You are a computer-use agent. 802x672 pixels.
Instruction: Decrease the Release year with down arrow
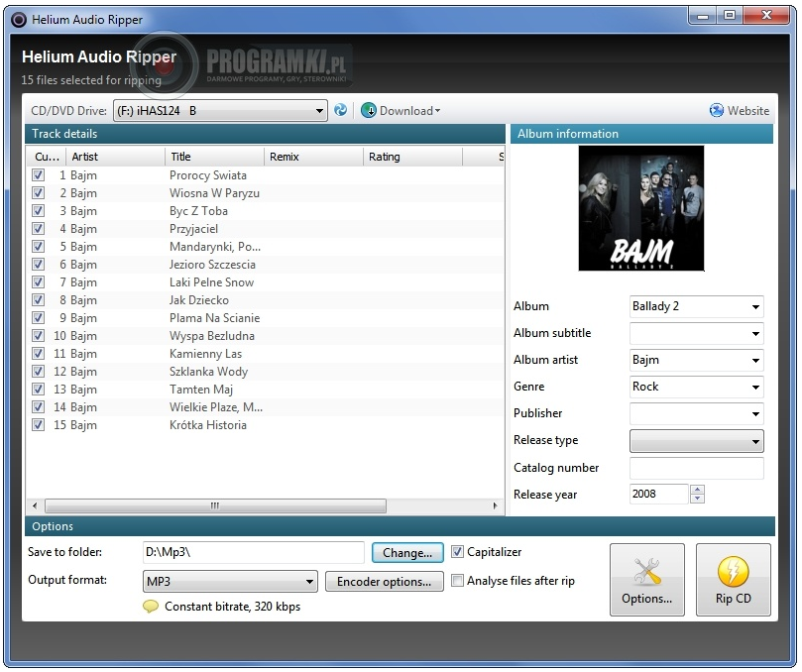[x=697, y=499]
